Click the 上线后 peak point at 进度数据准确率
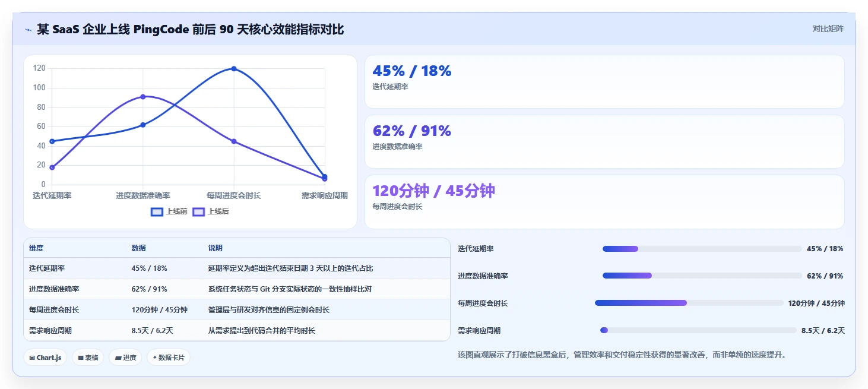Viewport: 868px width, 389px height. pos(143,97)
